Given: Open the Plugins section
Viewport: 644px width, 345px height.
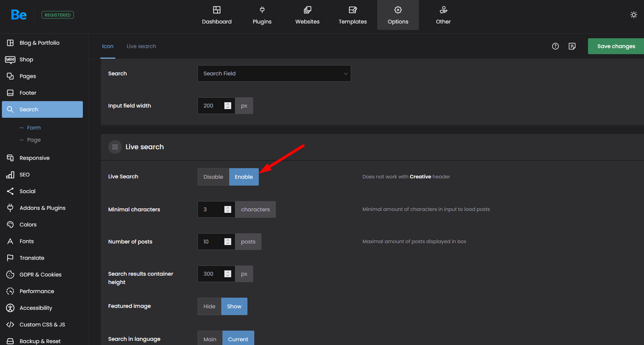Looking at the screenshot, I should click(262, 15).
